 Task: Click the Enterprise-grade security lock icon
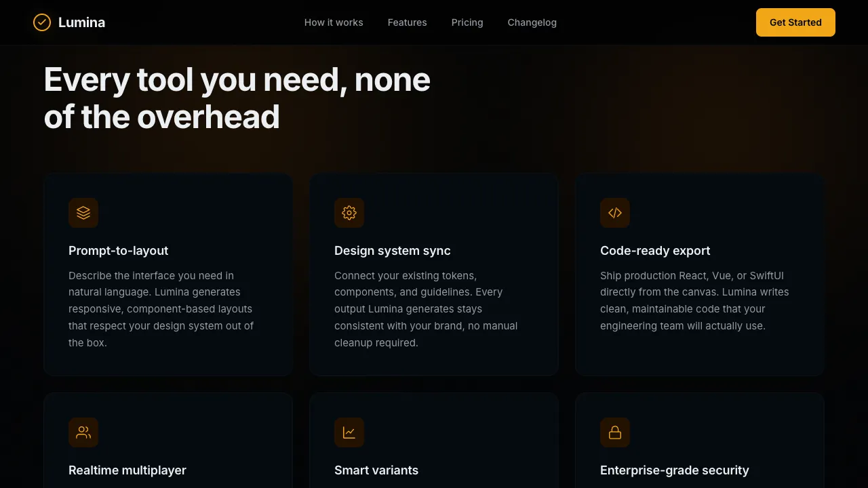coord(615,432)
